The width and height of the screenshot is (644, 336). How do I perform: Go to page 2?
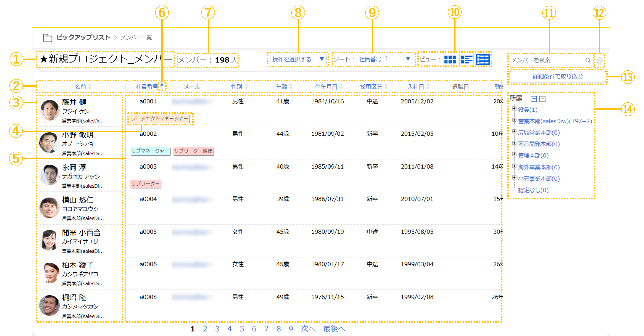click(205, 329)
